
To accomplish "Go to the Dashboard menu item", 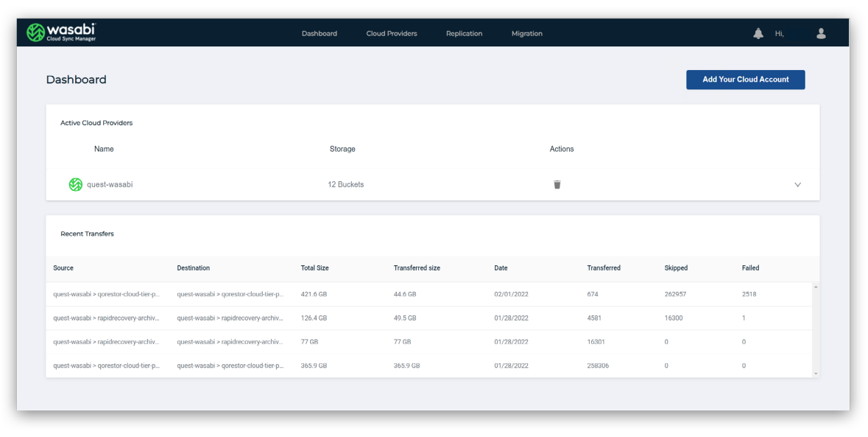I will [x=320, y=33].
